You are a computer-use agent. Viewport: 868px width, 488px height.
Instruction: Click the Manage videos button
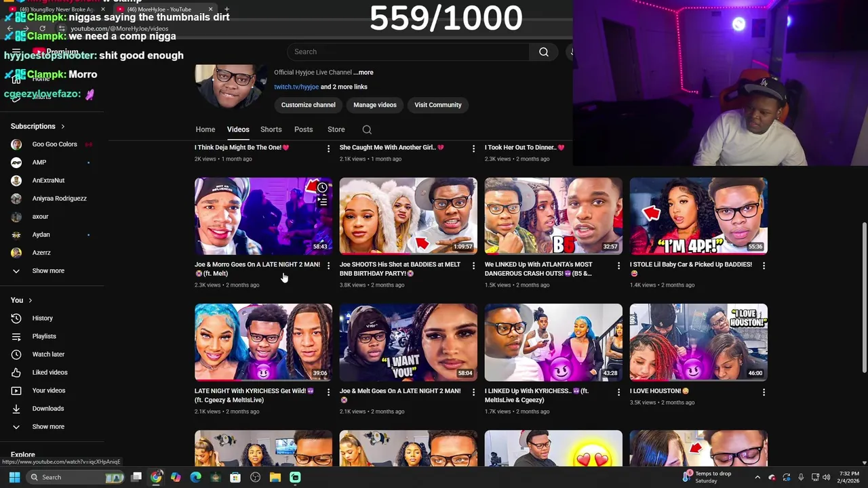[x=375, y=105]
